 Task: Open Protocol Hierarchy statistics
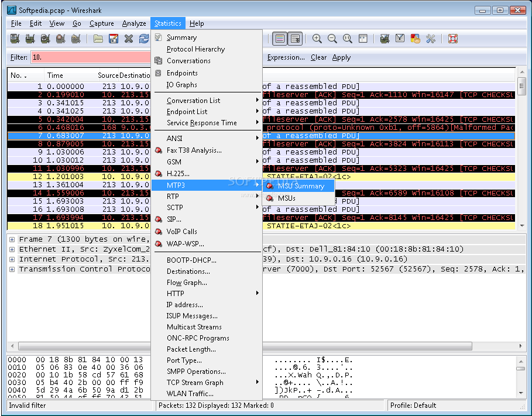[x=206, y=49]
